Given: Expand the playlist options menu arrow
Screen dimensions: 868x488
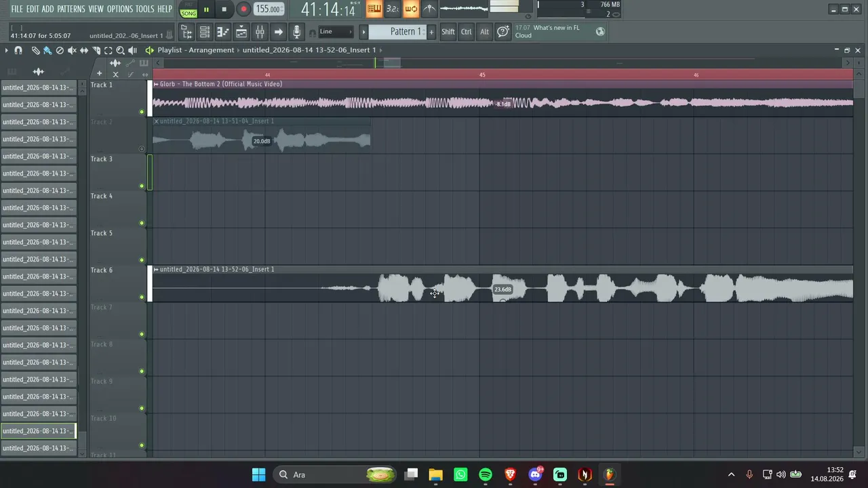Looking at the screenshot, I should tap(6, 50).
